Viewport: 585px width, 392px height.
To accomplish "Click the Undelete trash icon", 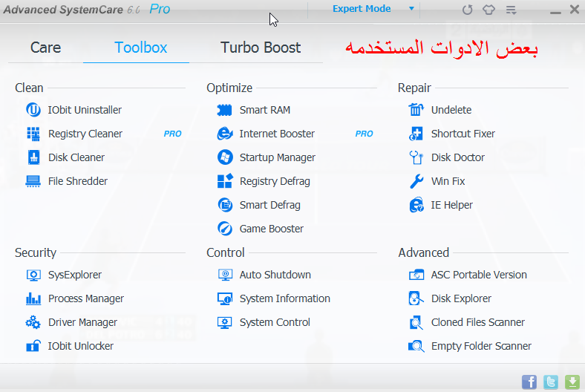I will tap(416, 110).
